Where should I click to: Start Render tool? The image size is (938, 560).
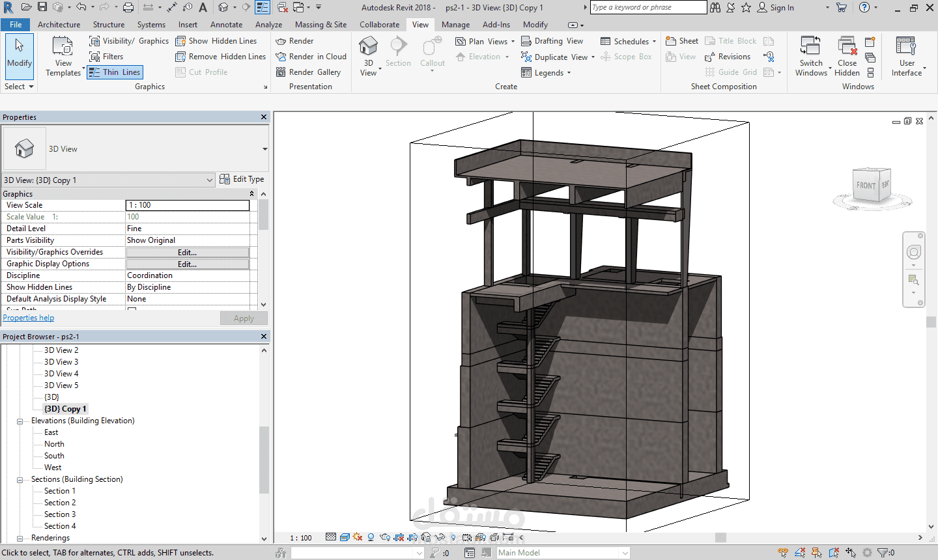[x=294, y=41]
